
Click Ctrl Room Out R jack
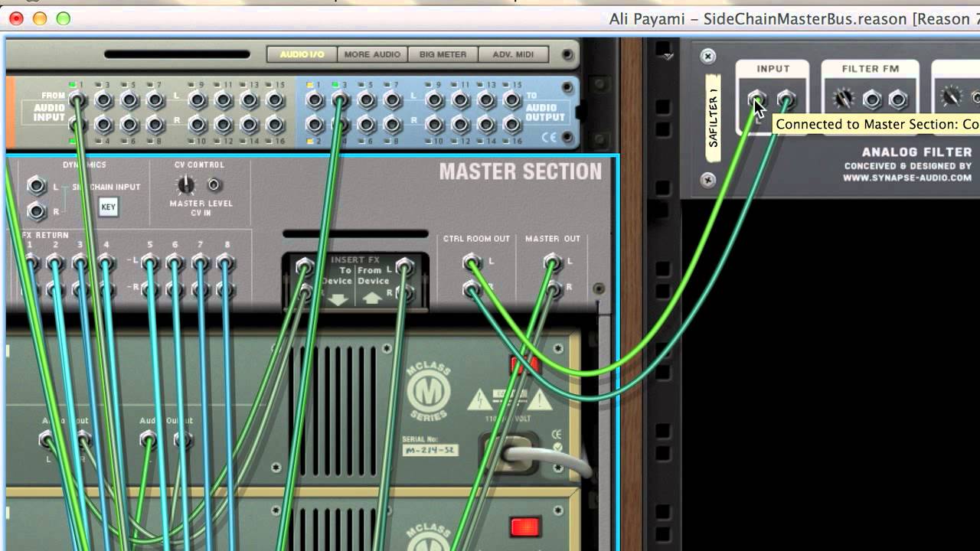[x=472, y=288]
